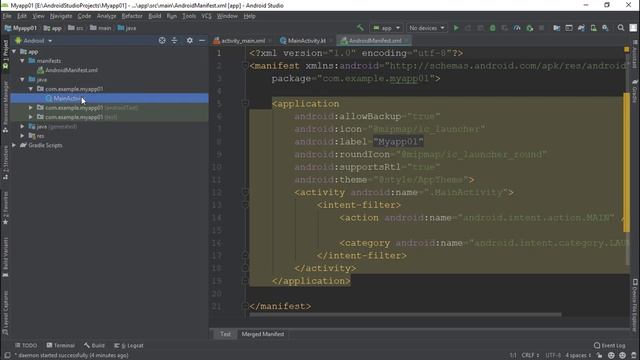The height and width of the screenshot is (360, 640).
Task: Open the Build menu
Action: coord(155,16)
